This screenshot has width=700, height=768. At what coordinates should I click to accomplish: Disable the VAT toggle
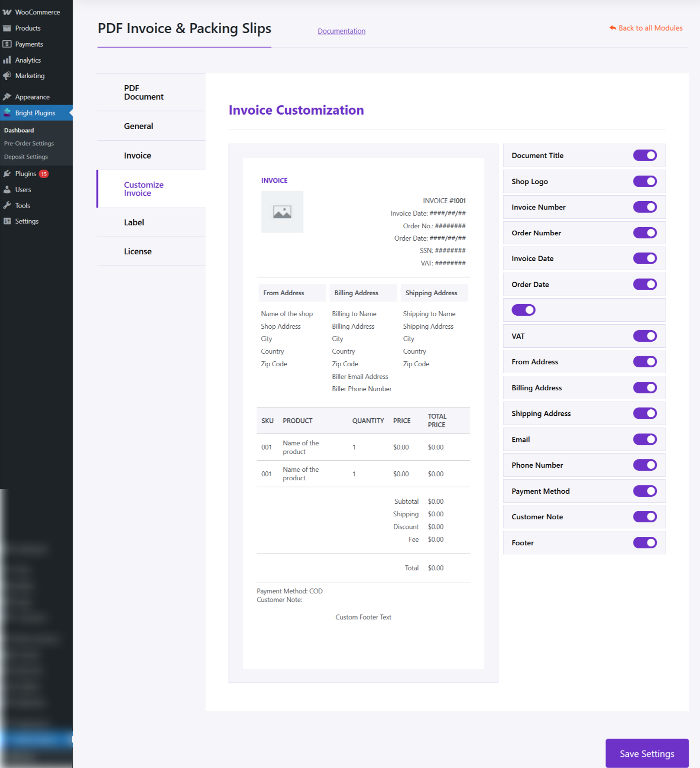[x=644, y=336]
